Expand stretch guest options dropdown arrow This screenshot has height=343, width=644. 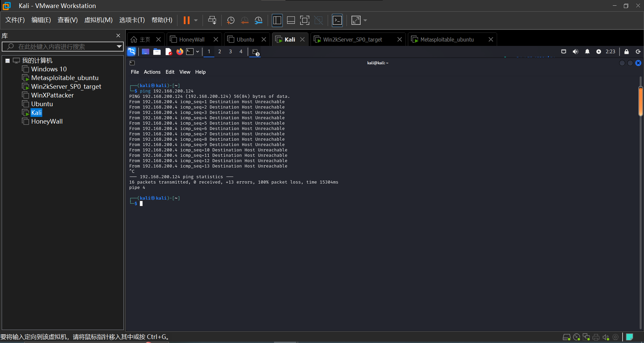365,20
